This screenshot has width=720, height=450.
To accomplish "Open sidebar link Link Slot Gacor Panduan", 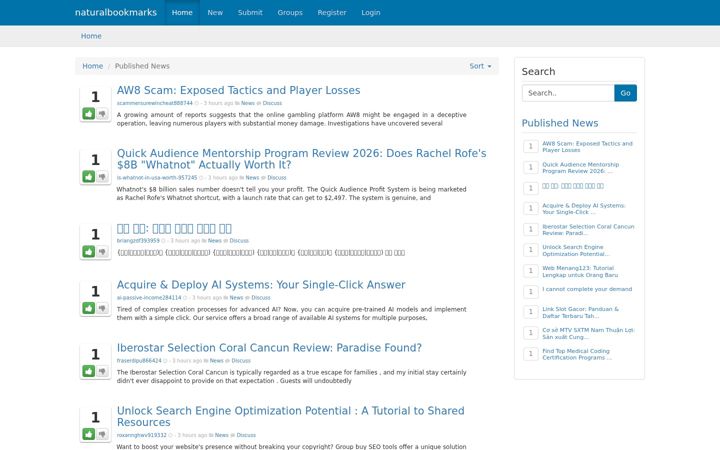I will [580, 312].
